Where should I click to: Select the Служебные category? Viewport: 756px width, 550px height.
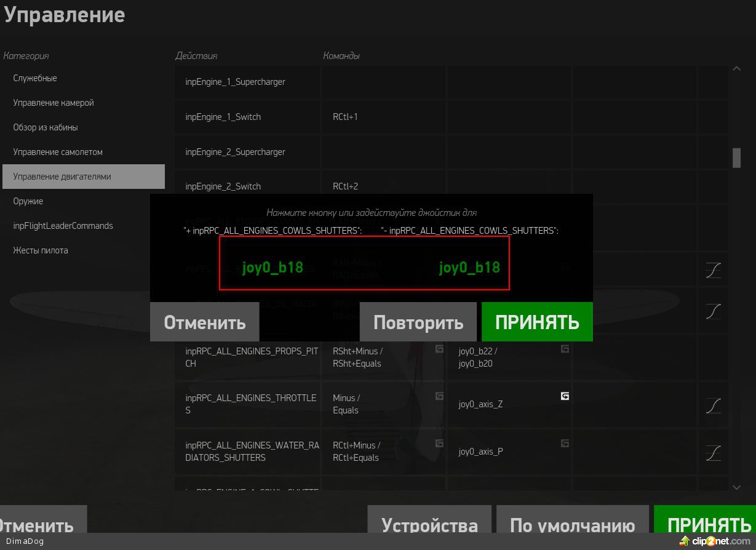(x=84, y=78)
